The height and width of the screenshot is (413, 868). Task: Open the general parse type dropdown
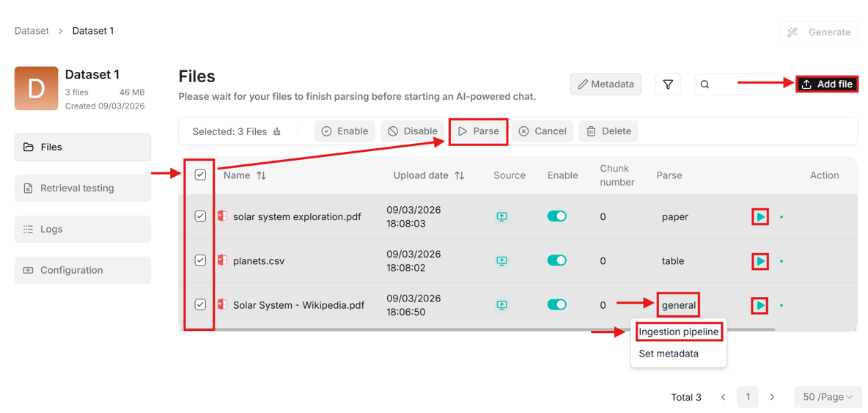pyautogui.click(x=678, y=305)
